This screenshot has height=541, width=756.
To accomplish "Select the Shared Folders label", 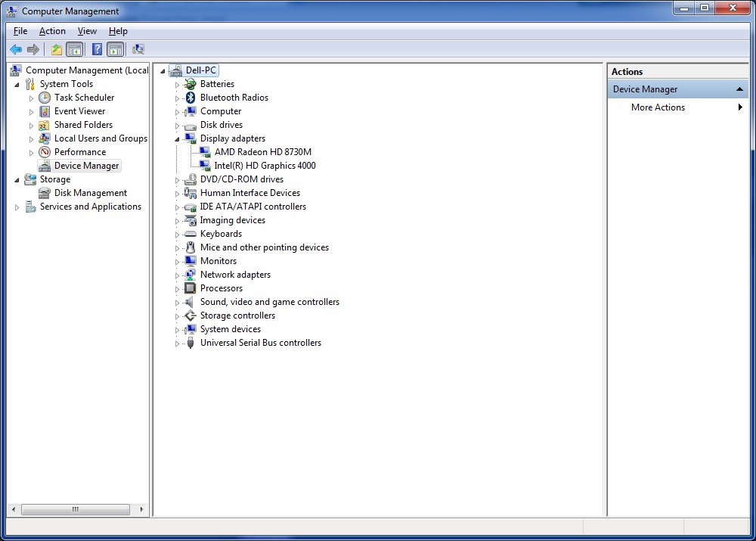I will pyautogui.click(x=83, y=125).
